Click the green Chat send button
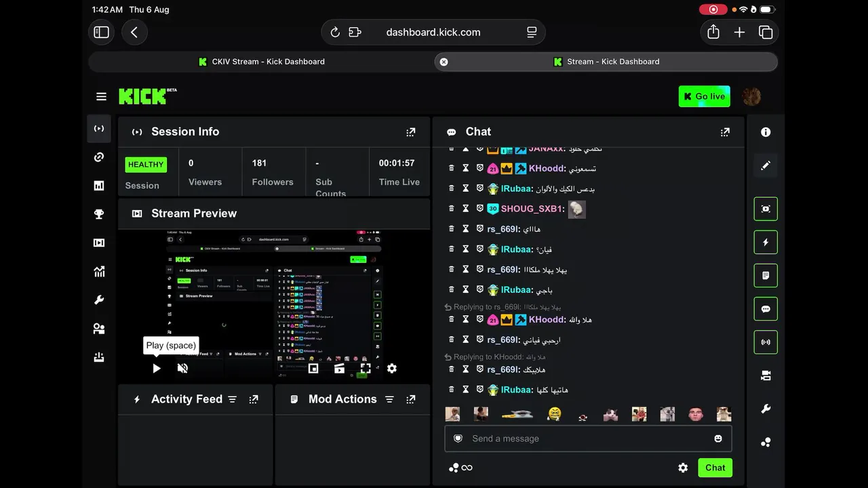This screenshot has width=868, height=488. click(715, 468)
